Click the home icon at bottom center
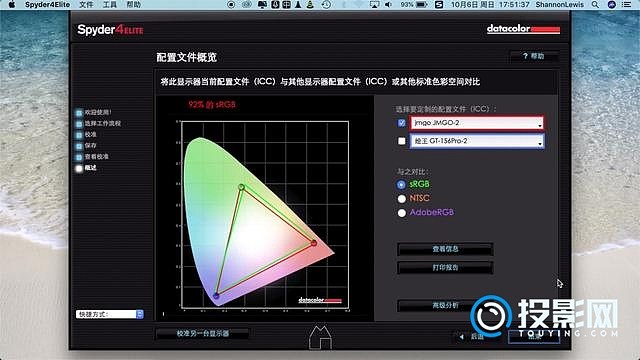The image size is (640, 360). point(320,337)
